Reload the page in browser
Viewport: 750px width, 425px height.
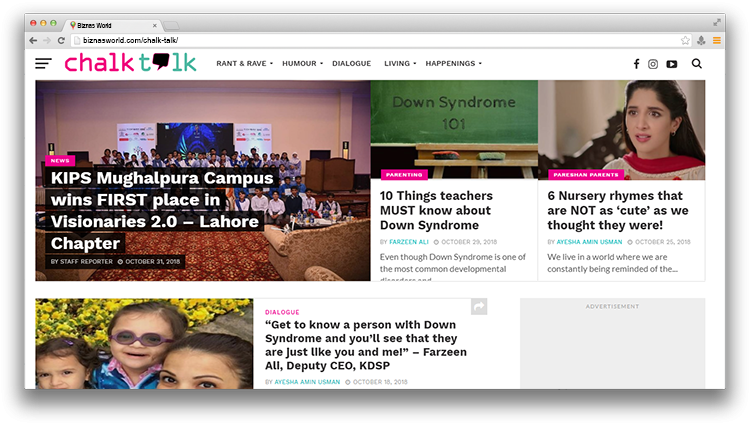click(x=61, y=40)
